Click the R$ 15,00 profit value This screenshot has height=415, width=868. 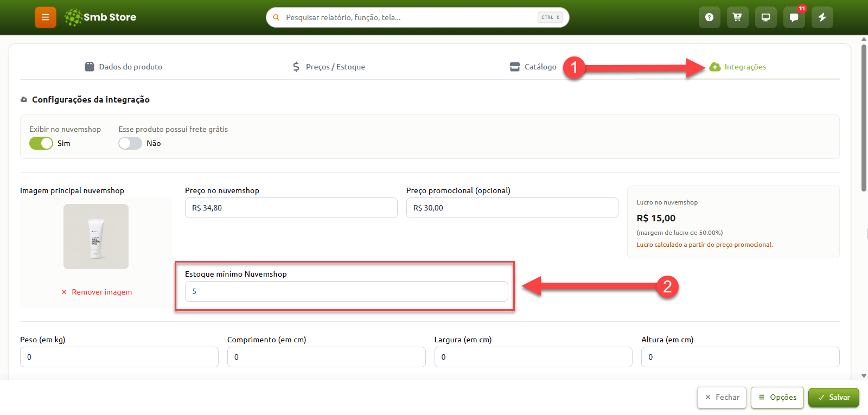click(656, 218)
